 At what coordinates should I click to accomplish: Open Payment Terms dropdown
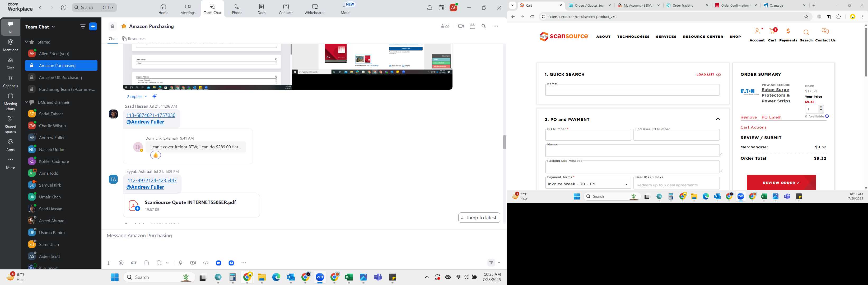click(588, 184)
